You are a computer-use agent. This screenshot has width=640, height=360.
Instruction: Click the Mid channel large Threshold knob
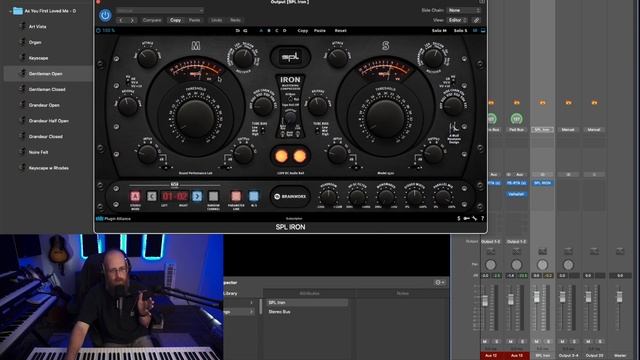tap(195, 118)
